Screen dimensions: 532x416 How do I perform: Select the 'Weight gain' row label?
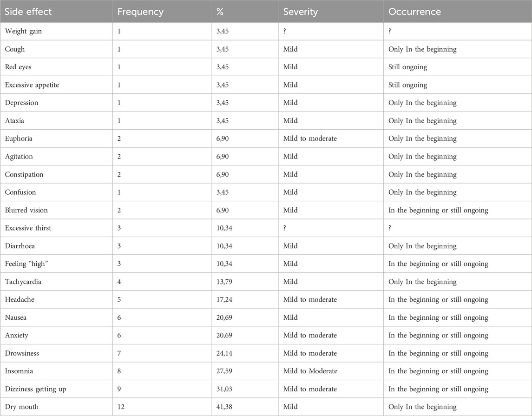23,31
